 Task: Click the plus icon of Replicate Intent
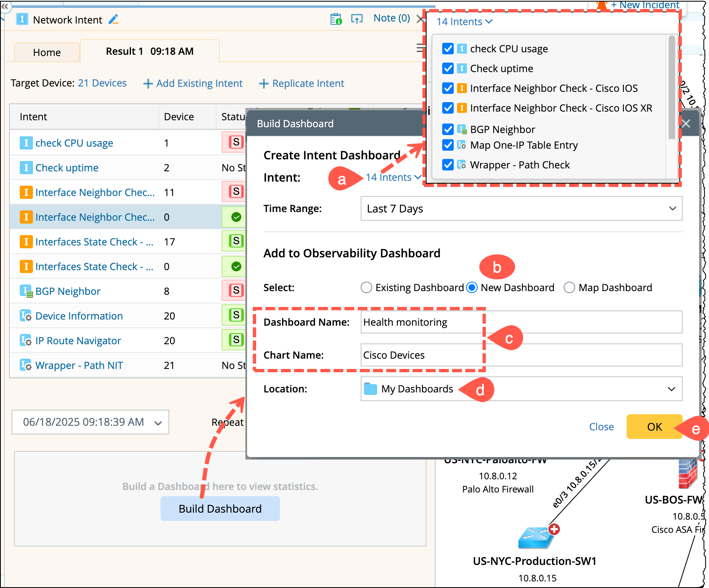pos(264,84)
